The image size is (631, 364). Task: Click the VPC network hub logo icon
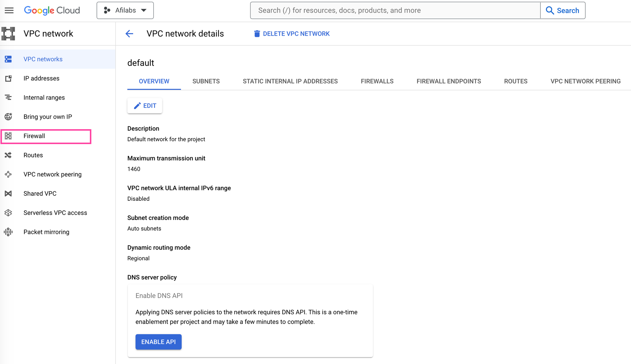[x=9, y=33]
